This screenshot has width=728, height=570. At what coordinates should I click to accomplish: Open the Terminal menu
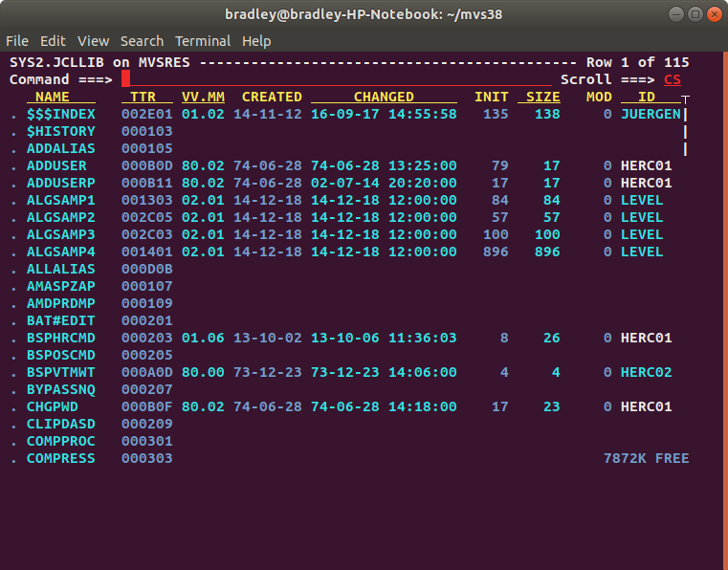click(203, 41)
